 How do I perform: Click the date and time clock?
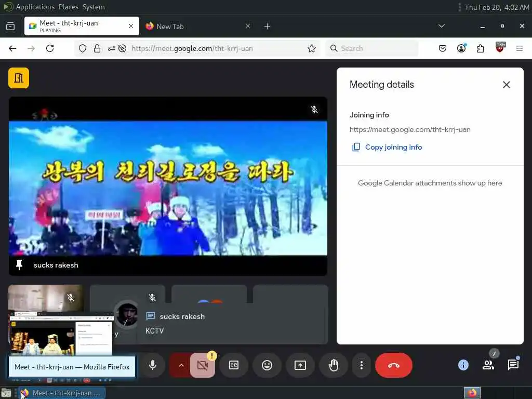[497, 7]
